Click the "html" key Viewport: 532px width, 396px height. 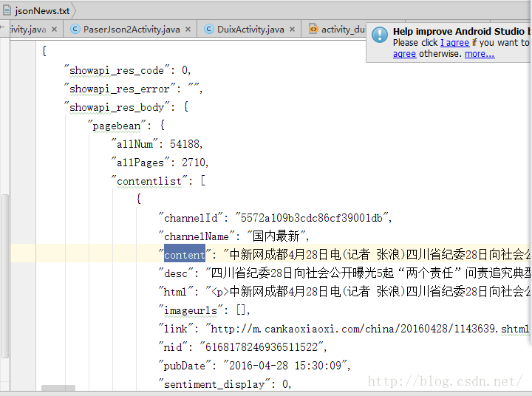[176, 292]
